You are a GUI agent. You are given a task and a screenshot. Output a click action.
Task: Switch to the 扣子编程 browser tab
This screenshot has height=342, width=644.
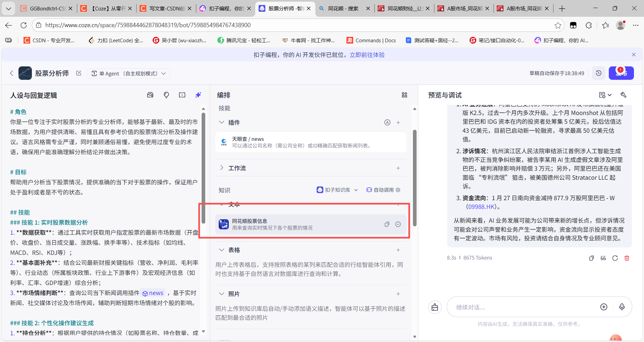coord(225,8)
